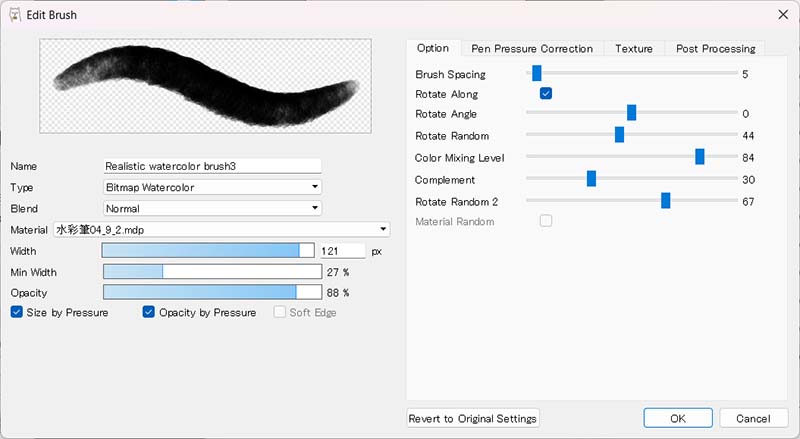Uncheck the Rotate Along checkbox

click(546, 93)
